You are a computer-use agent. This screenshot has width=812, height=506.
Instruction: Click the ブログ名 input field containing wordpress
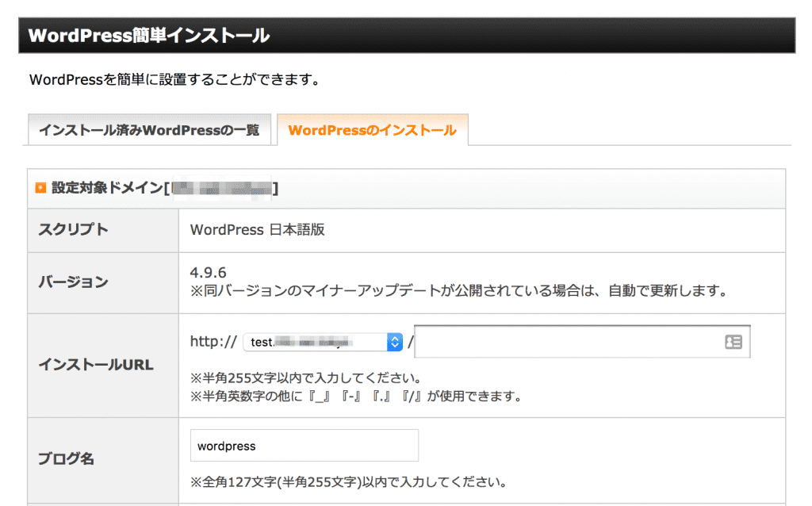pyautogui.click(x=304, y=446)
